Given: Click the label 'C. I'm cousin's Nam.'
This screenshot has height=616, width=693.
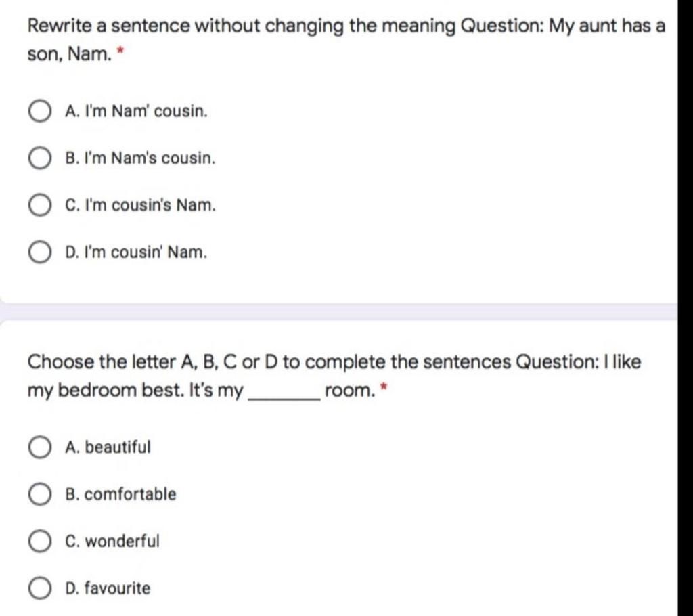Looking at the screenshot, I should [140, 205].
